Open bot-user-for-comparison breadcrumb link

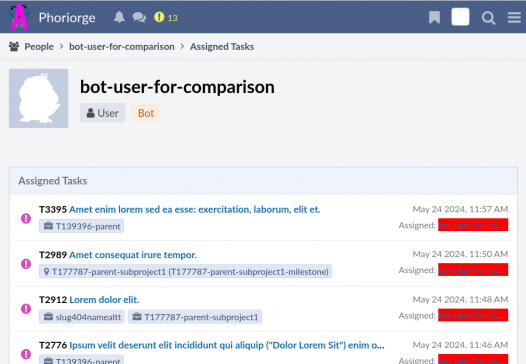click(x=122, y=46)
